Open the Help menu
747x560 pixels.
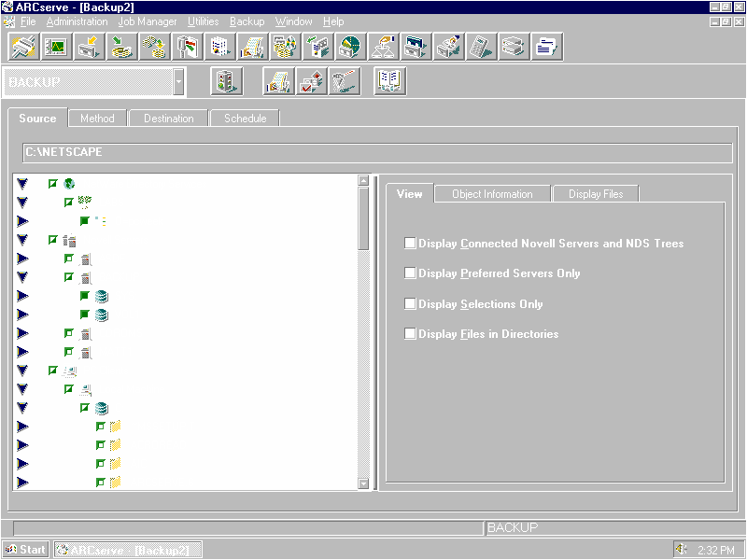point(333,21)
